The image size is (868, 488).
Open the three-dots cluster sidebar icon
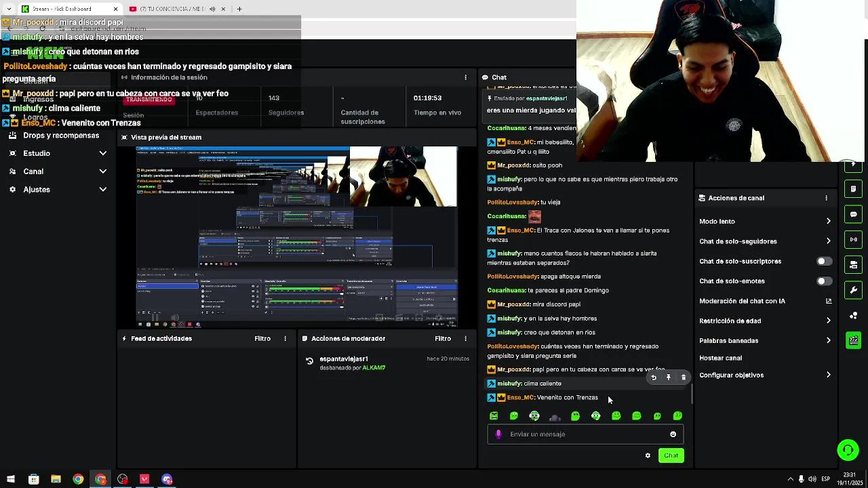coord(854,315)
